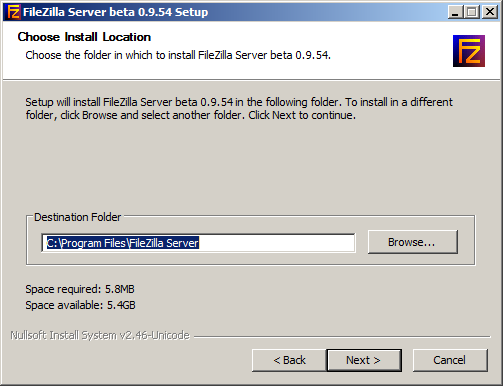Click the 'Destination Folder' group label
The image size is (503, 386).
78,217
